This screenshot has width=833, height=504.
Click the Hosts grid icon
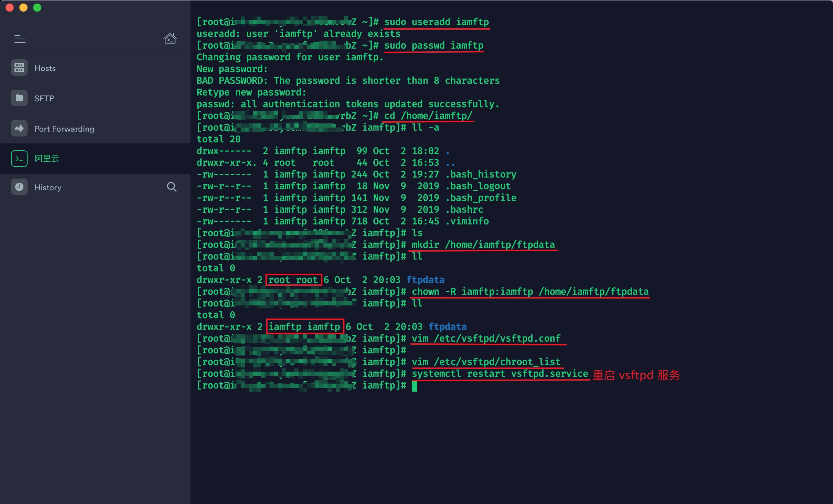[19, 68]
